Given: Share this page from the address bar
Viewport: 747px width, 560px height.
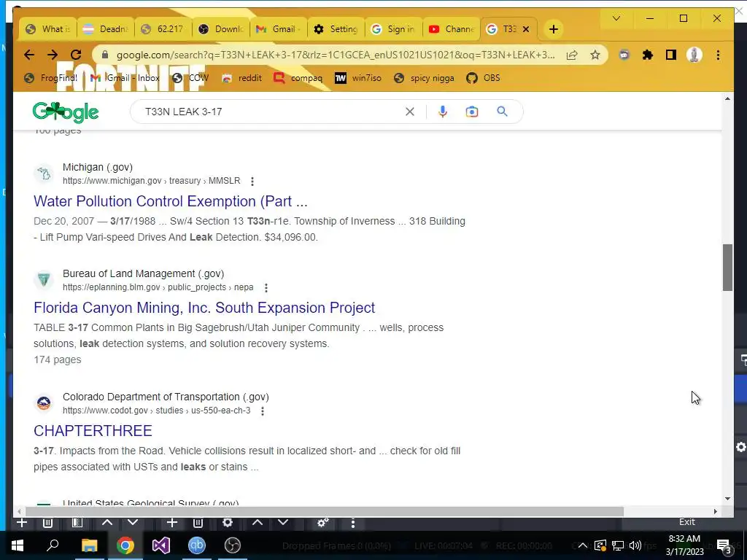Looking at the screenshot, I should point(572,55).
